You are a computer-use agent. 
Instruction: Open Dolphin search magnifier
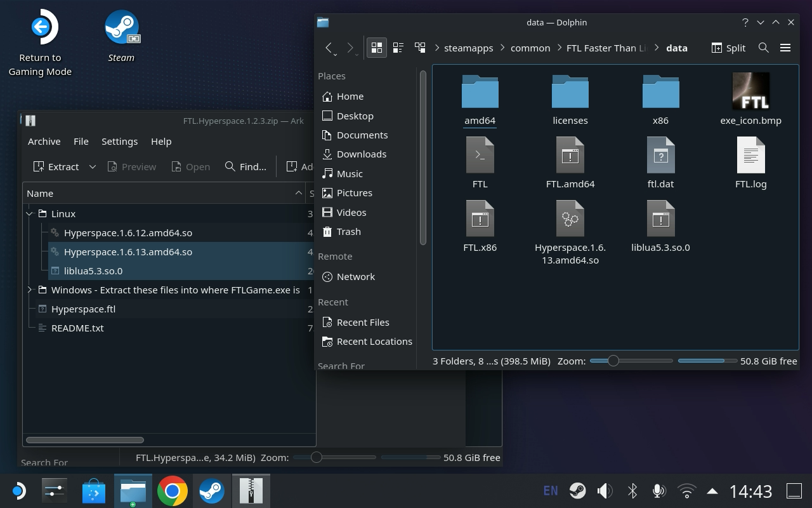[764, 48]
